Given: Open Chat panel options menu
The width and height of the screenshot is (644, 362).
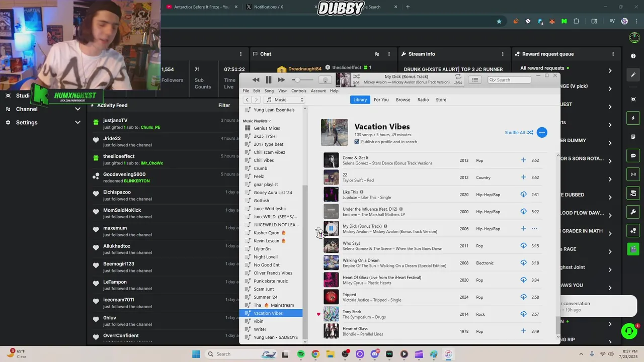Looking at the screenshot, I should [x=389, y=54].
